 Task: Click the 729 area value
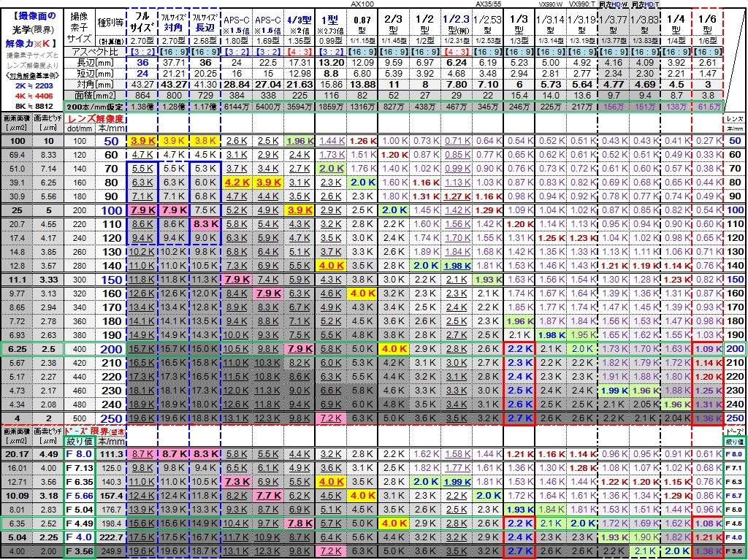[205, 96]
